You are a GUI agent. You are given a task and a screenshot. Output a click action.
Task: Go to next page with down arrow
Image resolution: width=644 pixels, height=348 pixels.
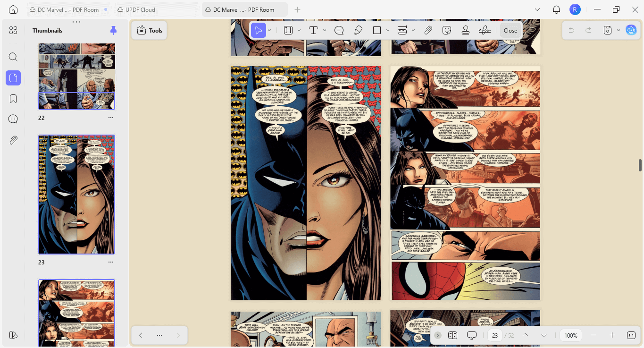pos(544,335)
